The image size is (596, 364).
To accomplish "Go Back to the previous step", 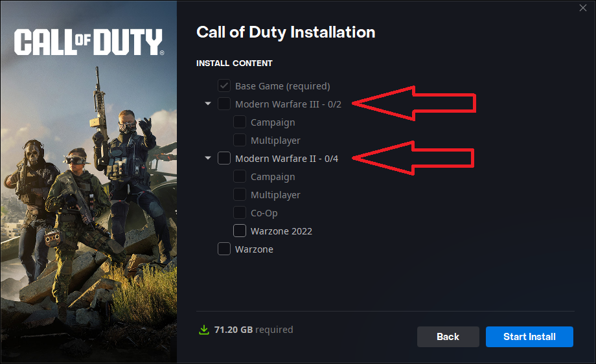I will 448,337.
